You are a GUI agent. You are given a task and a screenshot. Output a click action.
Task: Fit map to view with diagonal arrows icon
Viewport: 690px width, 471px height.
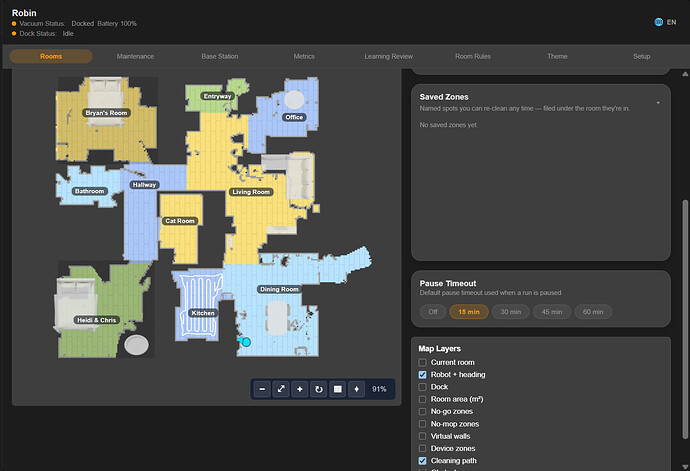pos(281,389)
